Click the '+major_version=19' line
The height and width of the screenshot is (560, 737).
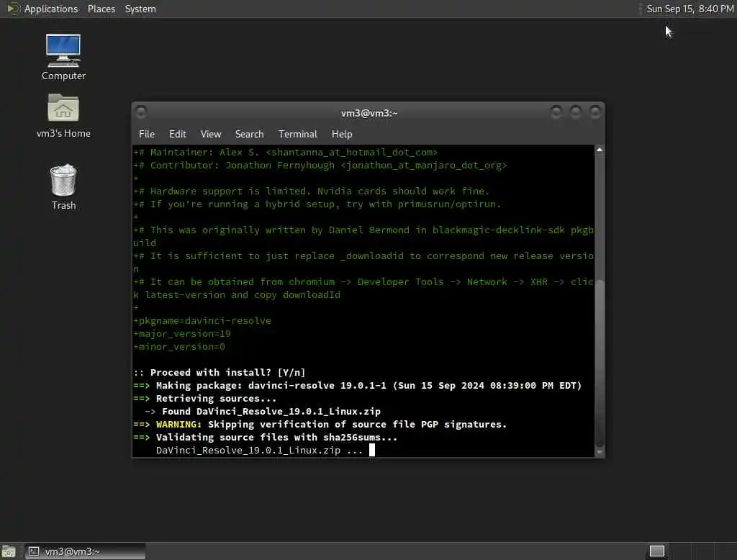pos(182,333)
